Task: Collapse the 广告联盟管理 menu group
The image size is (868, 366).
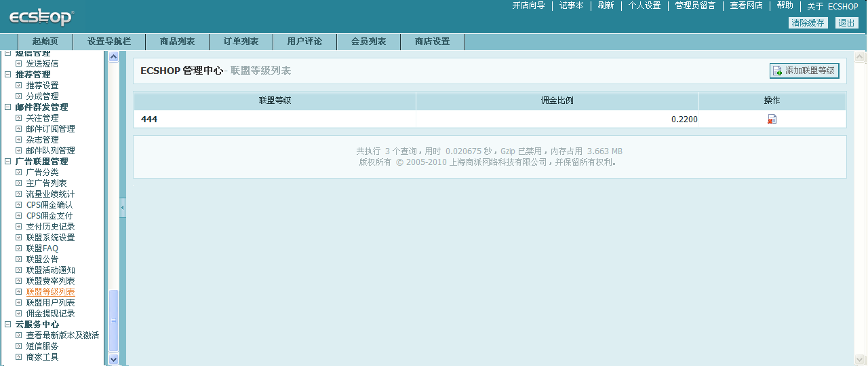Action: coord(8,162)
